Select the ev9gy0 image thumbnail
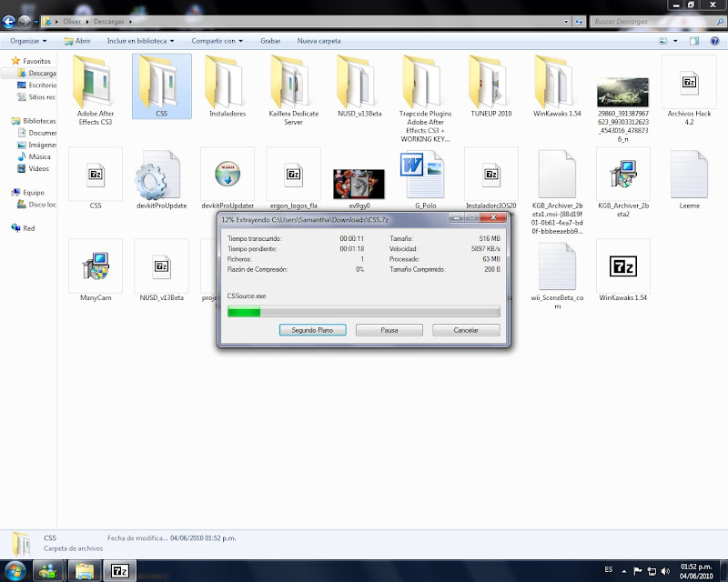This screenshot has width=728, height=582. 359,184
